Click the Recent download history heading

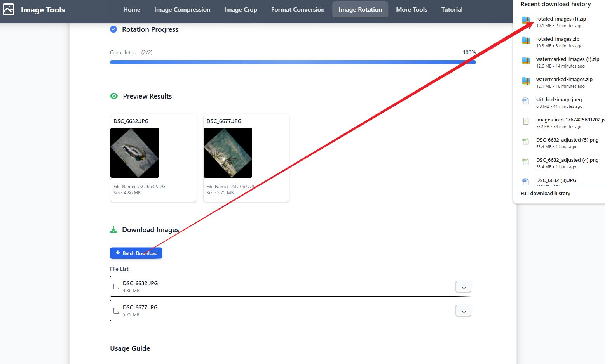(x=556, y=4)
